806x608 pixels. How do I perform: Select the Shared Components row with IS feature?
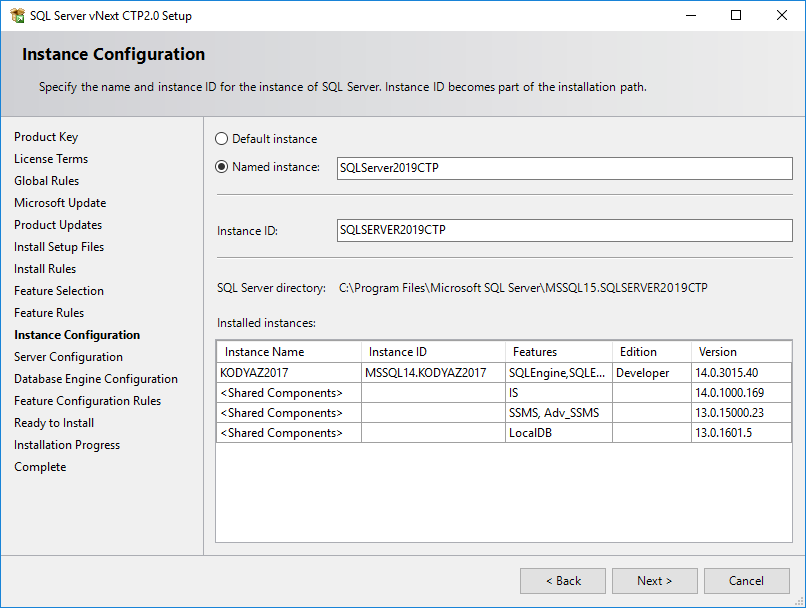504,393
